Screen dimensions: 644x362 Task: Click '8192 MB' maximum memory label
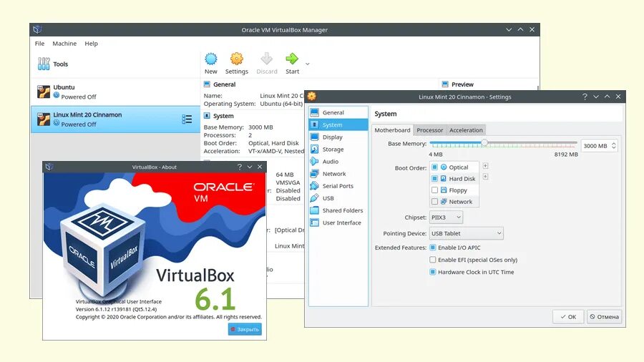click(566, 155)
